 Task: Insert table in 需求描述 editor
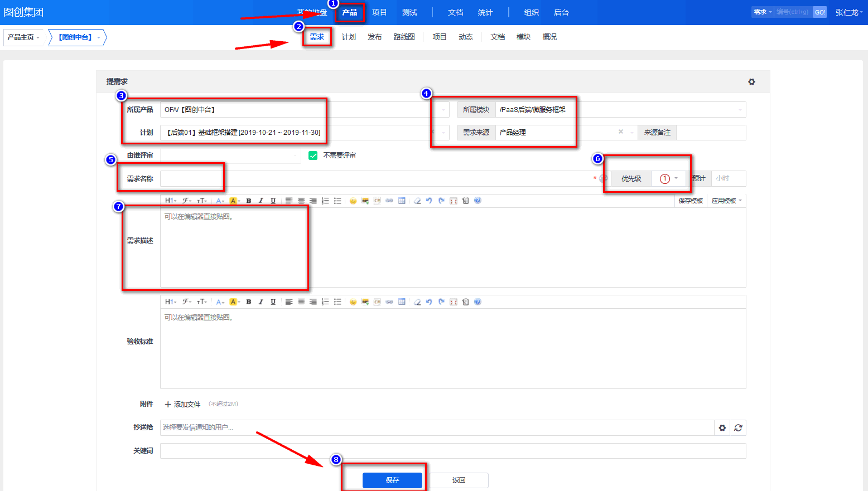coord(402,201)
